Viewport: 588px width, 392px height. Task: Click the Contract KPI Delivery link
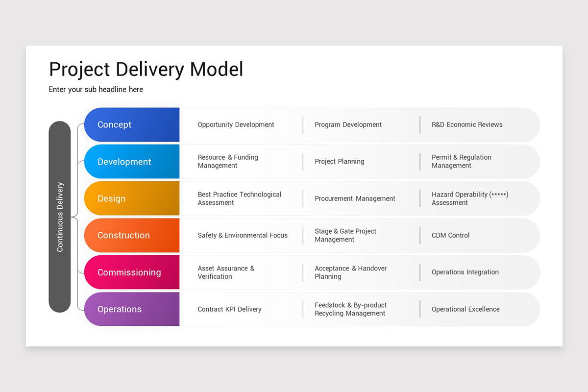(229, 309)
